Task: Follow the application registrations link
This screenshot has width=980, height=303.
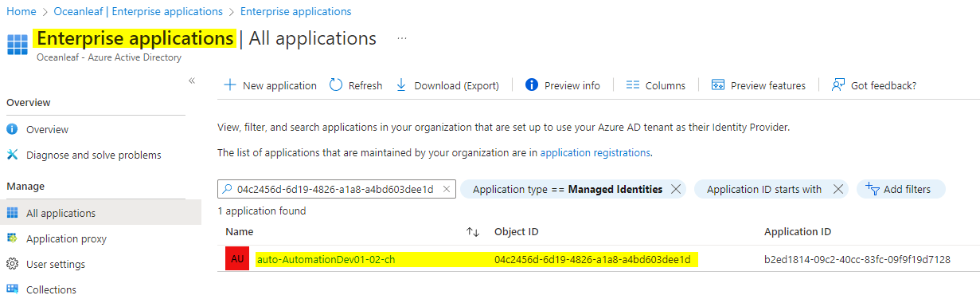Action: (x=595, y=152)
